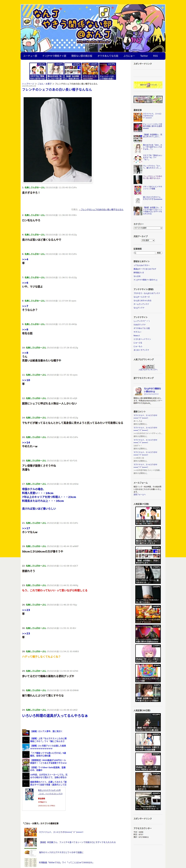The height and width of the screenshot is (868, 186).
Task: Open recent article thumbnail for パチンコ台
Action: (138, 190)
